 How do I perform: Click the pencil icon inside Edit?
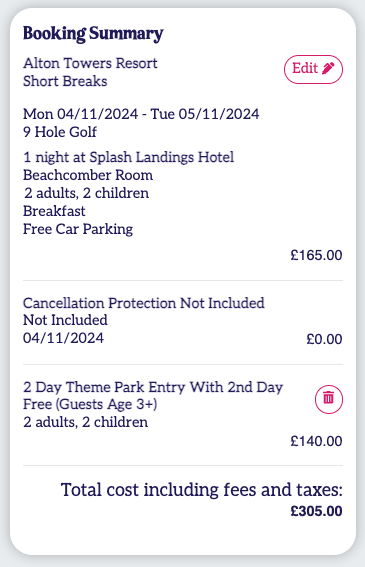point(328,68)
